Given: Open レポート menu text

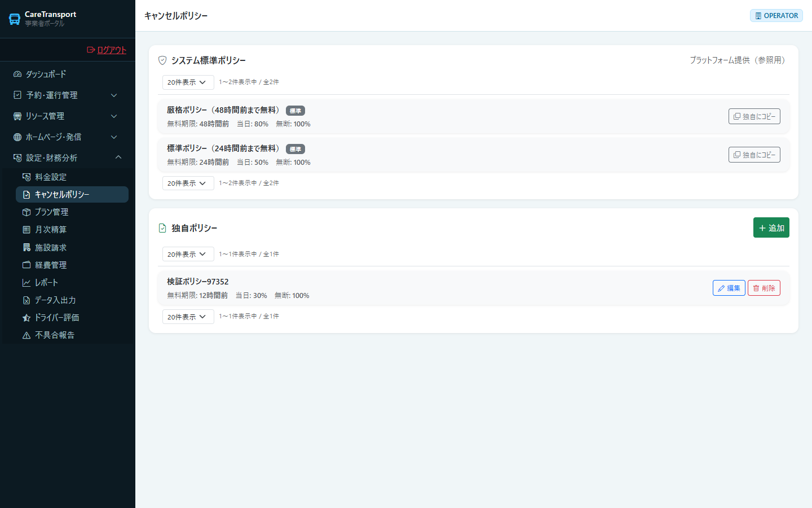Looking at the screenshot, I should pos(46,282).
